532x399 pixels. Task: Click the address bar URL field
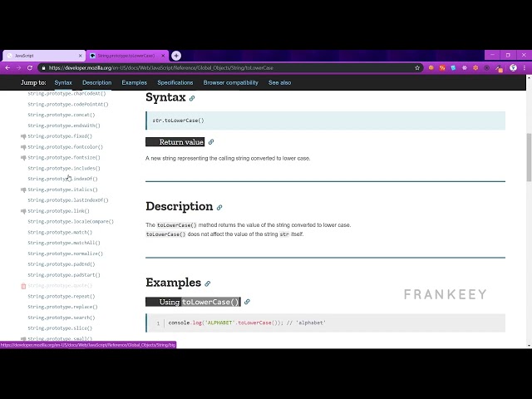tap(231, 68)
